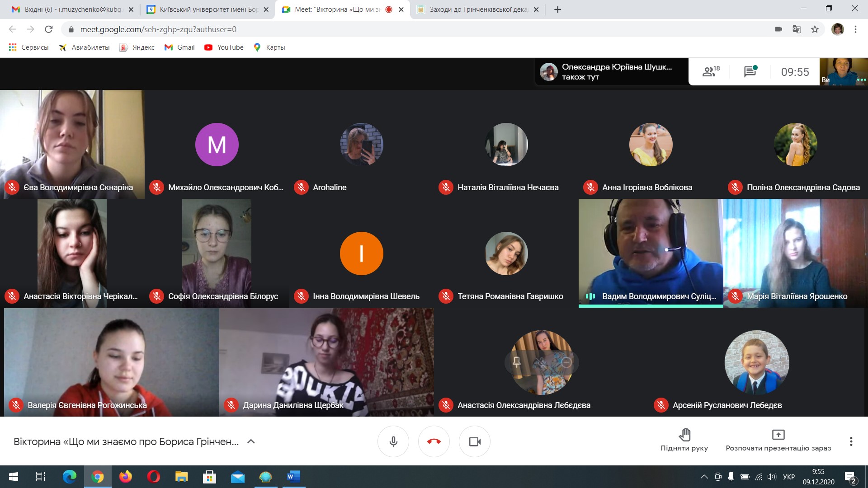
Task: Remove participant using the minus circle icon
Action: (566, 362)
